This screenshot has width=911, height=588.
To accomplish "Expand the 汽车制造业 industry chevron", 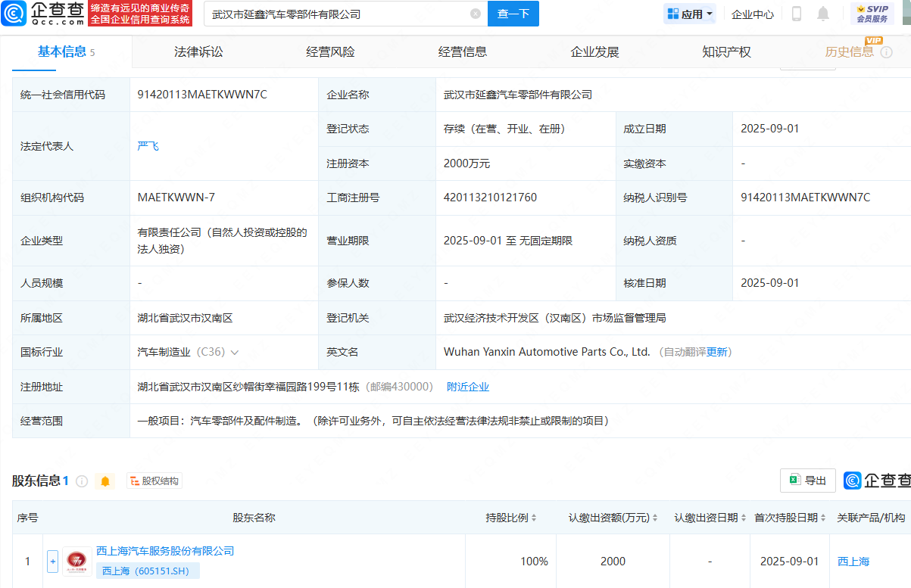I will pyautogui.click(x=235, y=353).
